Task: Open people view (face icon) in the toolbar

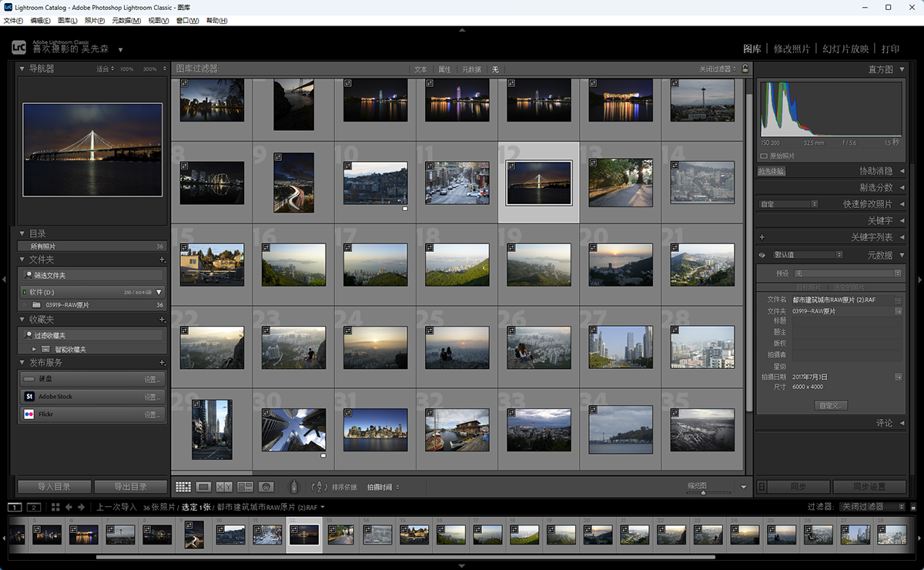Action: point(266,487)
